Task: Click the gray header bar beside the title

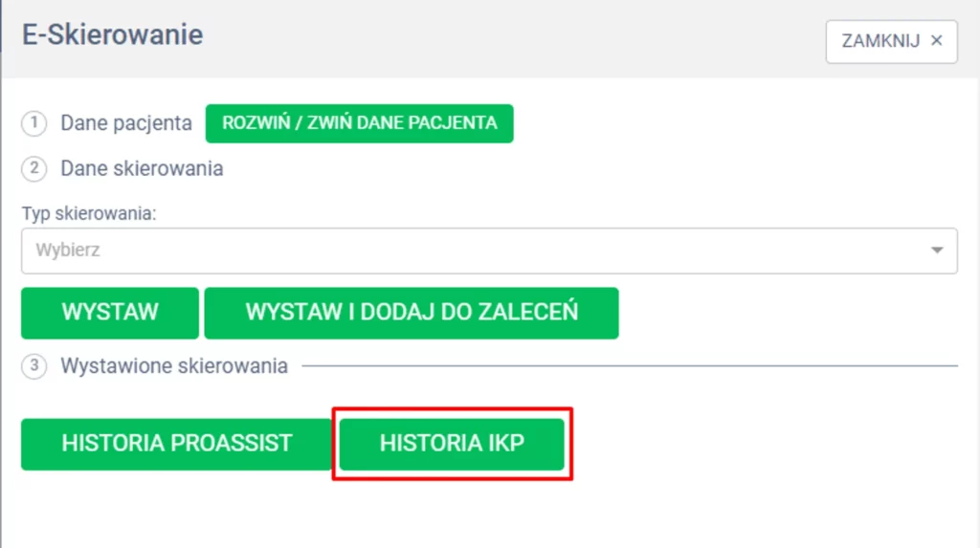Action: pos(517,38)
